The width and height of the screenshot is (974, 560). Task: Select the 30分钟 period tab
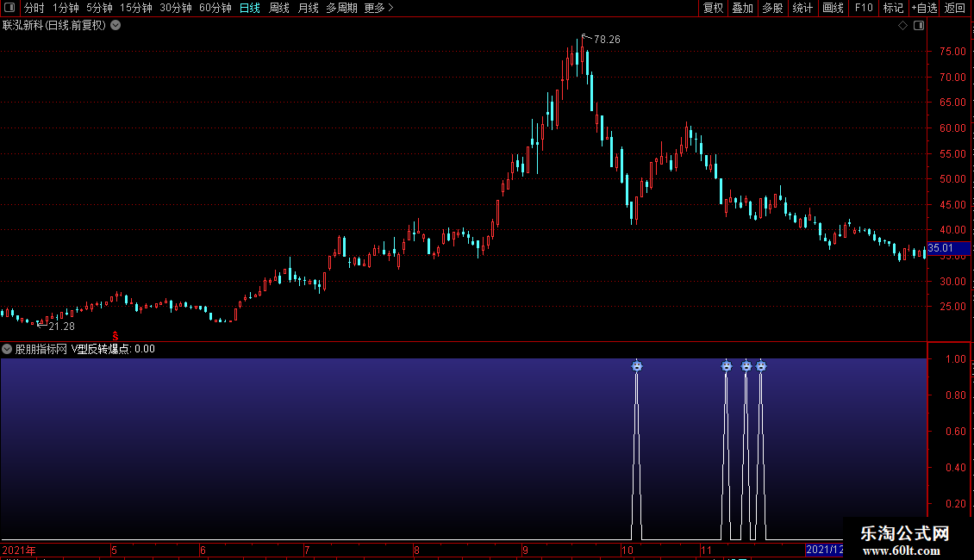(176, 8)
